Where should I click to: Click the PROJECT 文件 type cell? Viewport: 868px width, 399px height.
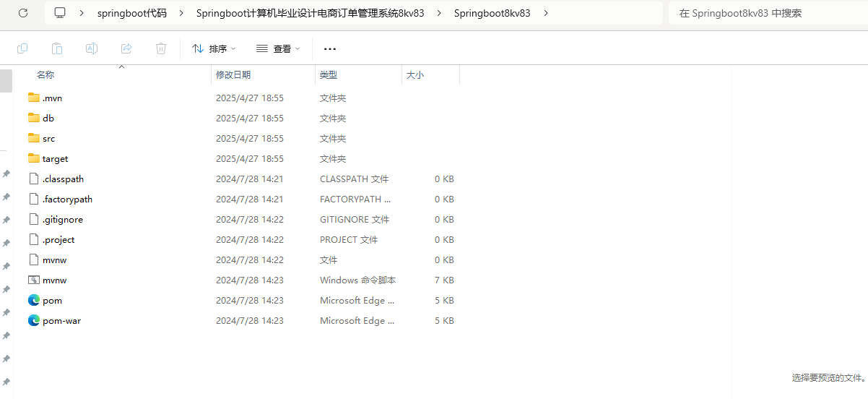[x=349, y=239]
